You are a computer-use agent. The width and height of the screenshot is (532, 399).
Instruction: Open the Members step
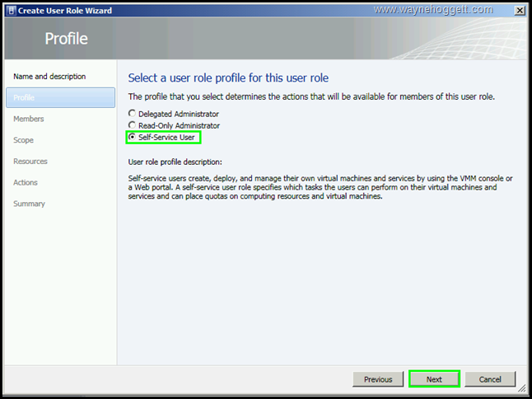(x=29, y=120)
